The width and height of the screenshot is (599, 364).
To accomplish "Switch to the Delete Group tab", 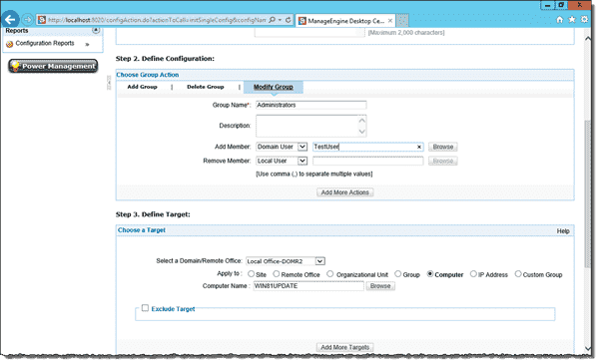I will [205, 87].
